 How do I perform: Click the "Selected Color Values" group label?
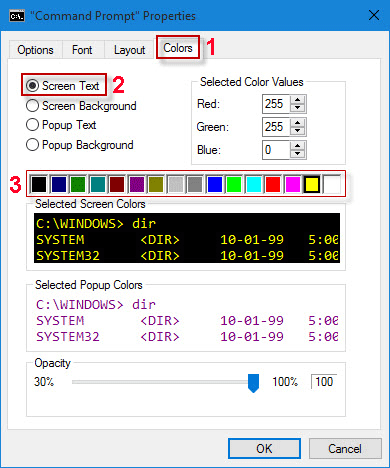[251, 82]
